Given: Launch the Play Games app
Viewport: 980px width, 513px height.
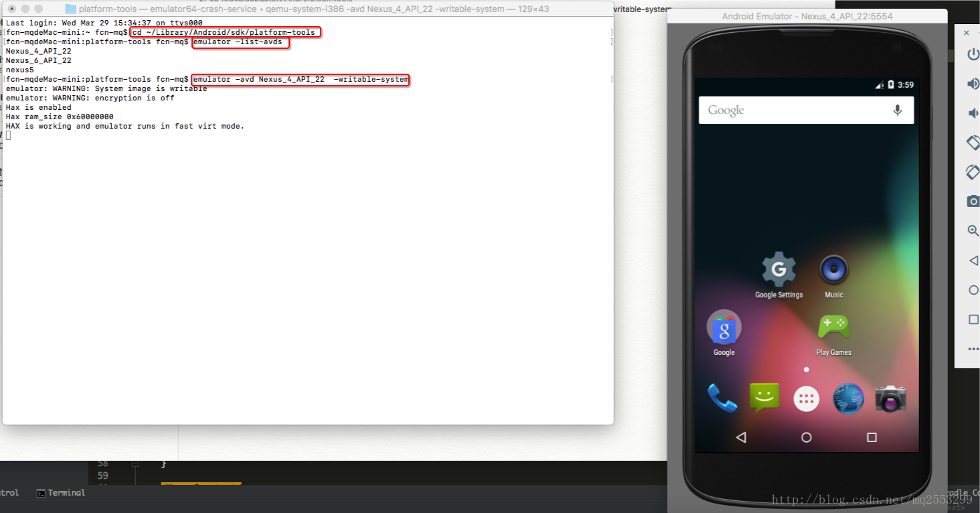Looking at the screenshot, I should coord(833,334).
